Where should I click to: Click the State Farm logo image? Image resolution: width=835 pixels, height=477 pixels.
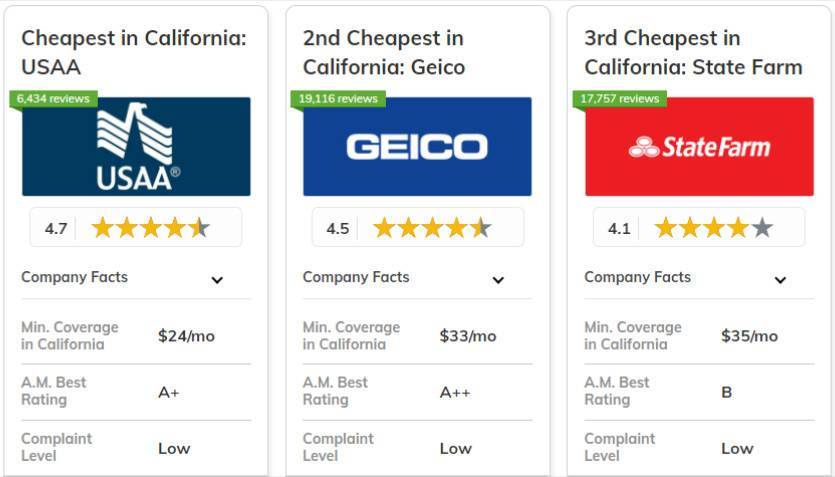699,146
